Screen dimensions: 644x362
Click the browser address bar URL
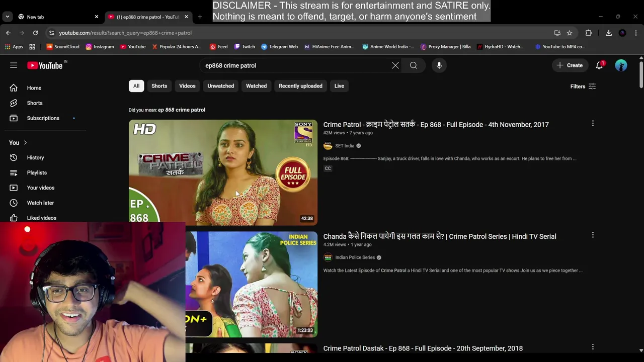(125, 33)
